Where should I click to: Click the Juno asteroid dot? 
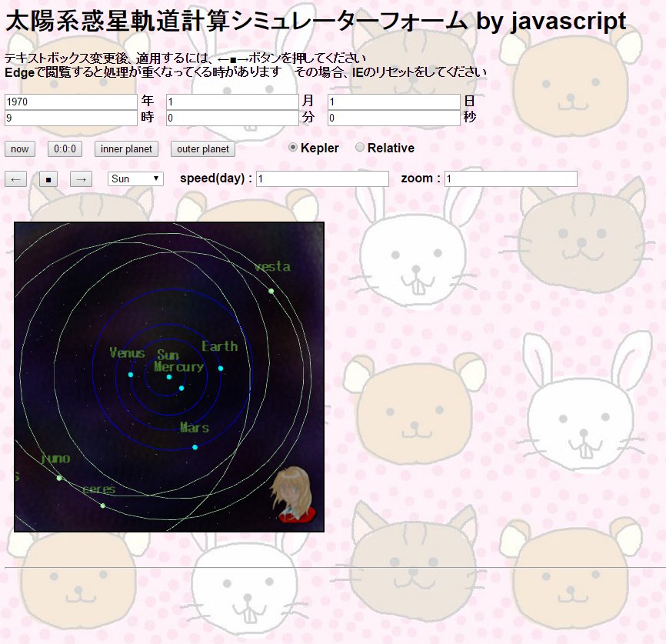click(x=59, y=478)
